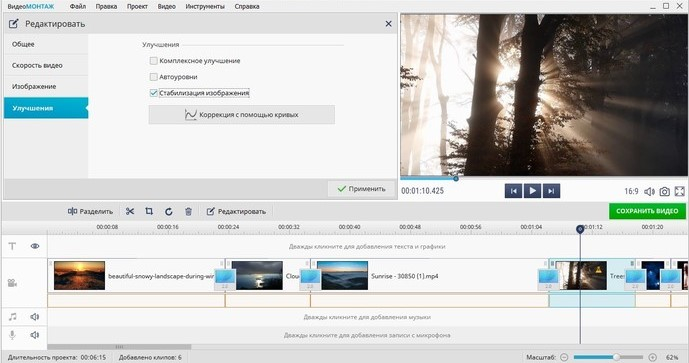The height and width of the screenshot is (363, 689).
Task: Zoom out timeline with minus icon
Action: click(564, 357)
